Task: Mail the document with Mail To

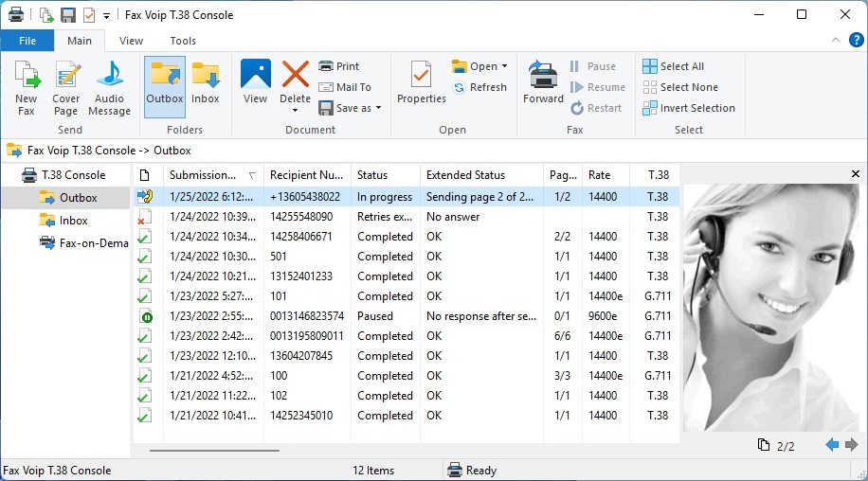Action: 345,87
